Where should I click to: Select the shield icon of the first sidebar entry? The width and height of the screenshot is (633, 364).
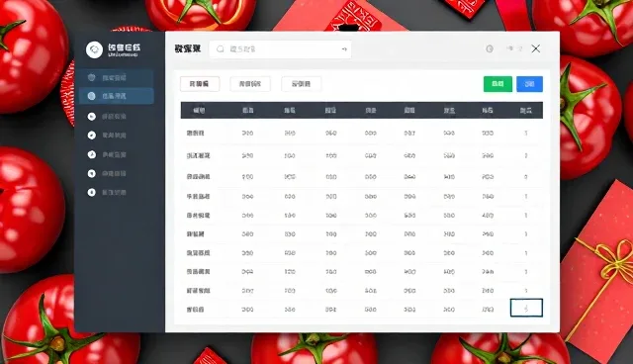(x=92, y=77)
